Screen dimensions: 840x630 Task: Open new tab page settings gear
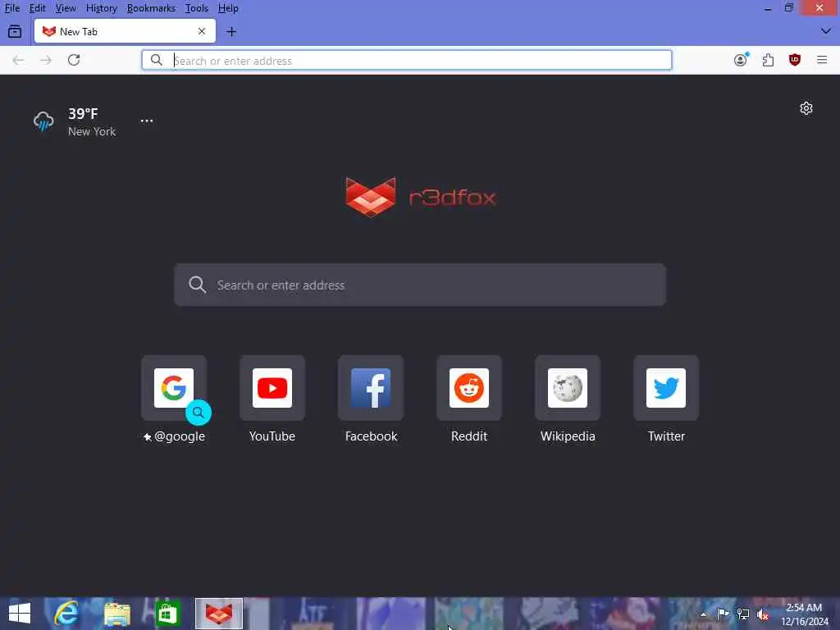pos(806,109)
